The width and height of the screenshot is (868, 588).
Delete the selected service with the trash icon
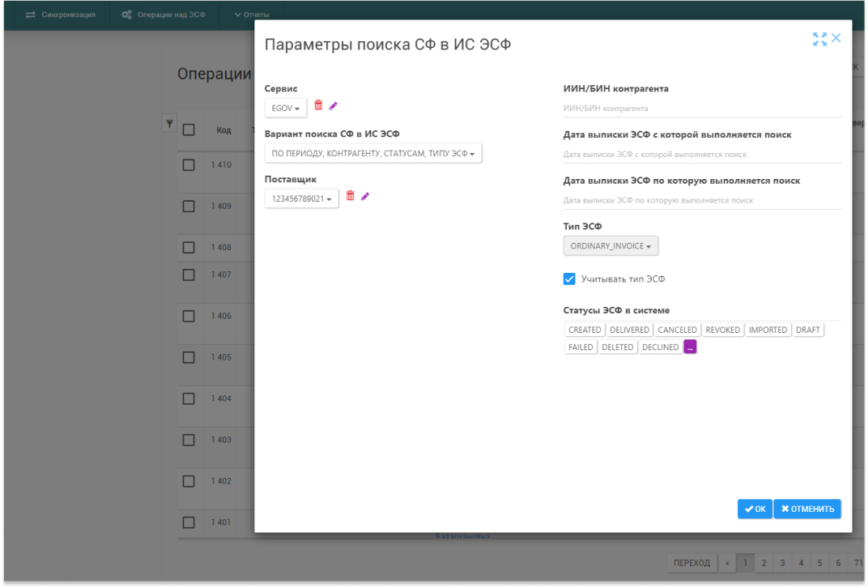click(318, 105)
